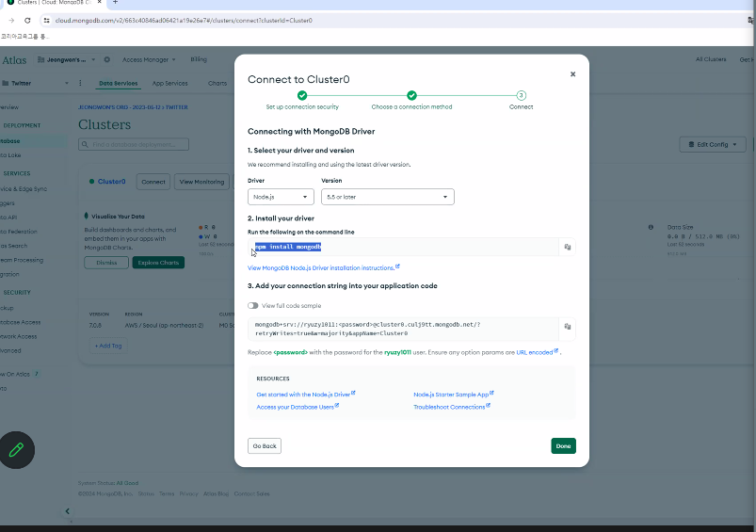The image size is (756, 532).
Task: Switch to the App Services tab
Action: click(169, 84)
